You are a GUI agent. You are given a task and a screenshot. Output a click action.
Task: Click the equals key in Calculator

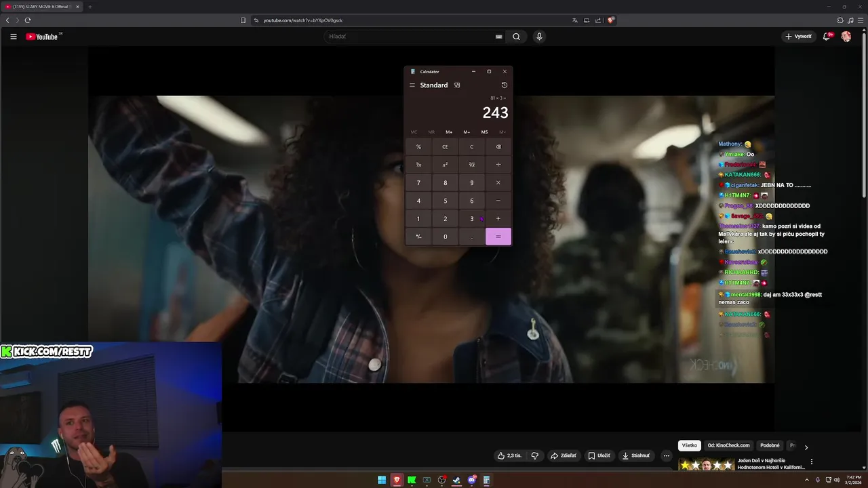(x=498, y=237)
